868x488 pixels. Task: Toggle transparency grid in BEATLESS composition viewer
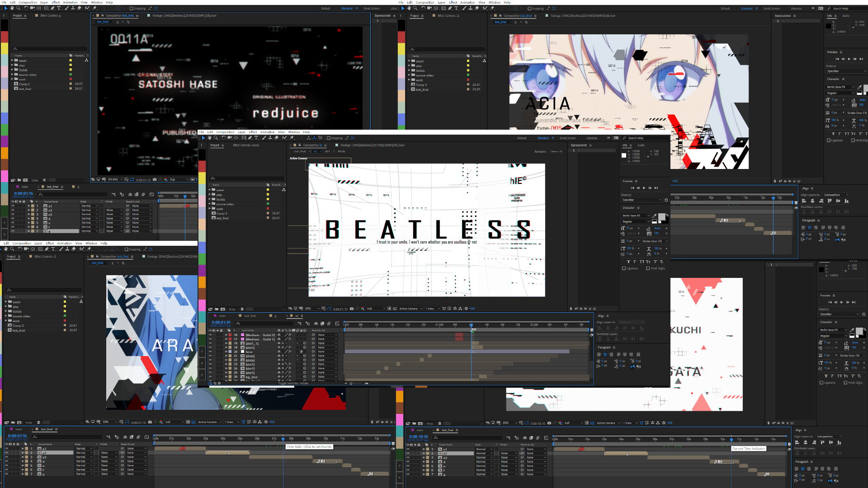pos(395,309)
